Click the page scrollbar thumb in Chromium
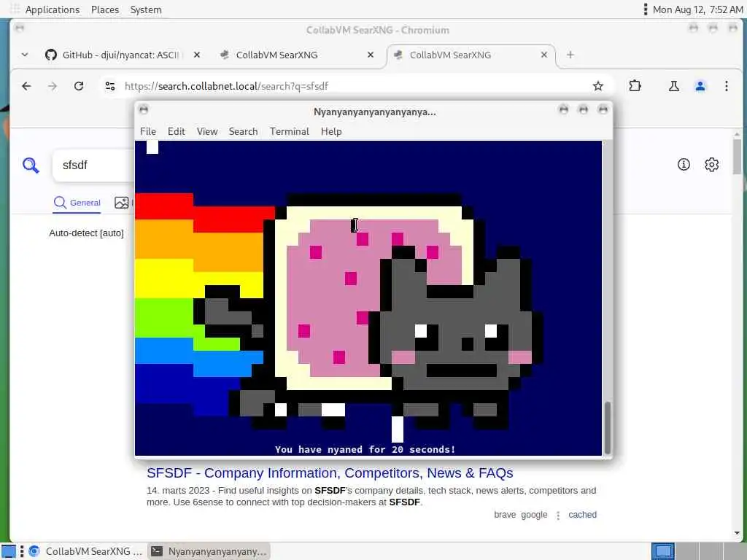The height and width of the screenshot is (560, 747). tap(737, 157)
